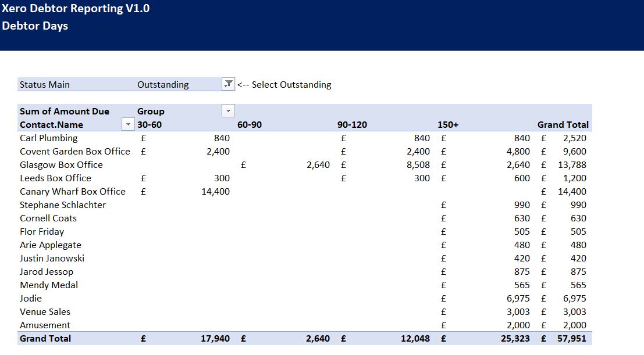This screenshot has width=644, height=355.
Task: Click the Grand Total column header
Action: point(563,124)
